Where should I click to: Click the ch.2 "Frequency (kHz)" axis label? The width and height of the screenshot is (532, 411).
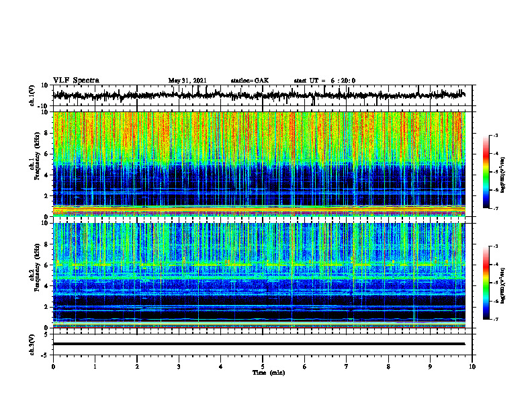38,267
